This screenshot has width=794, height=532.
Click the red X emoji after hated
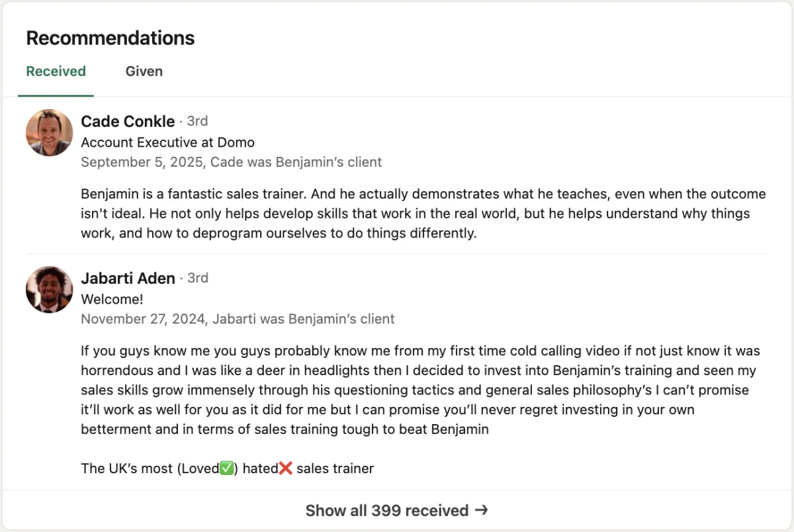285,468
